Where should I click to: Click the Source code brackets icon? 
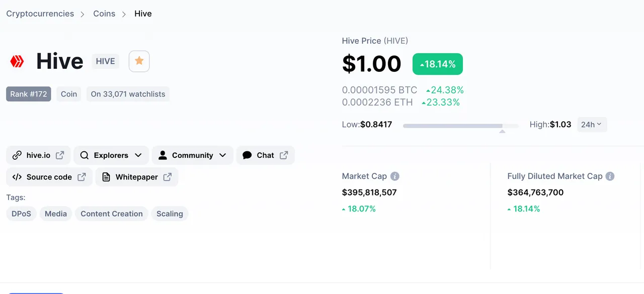coord(17,177)
